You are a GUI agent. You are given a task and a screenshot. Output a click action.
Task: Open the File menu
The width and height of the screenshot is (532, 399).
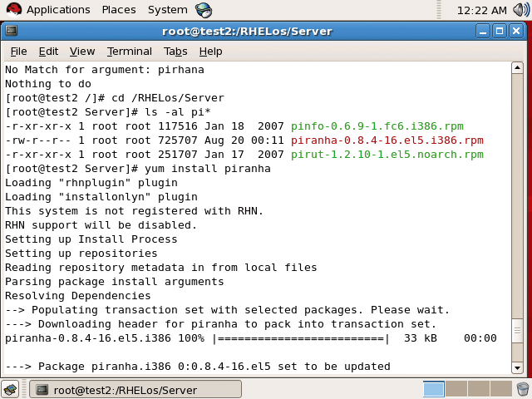(18, 51)
